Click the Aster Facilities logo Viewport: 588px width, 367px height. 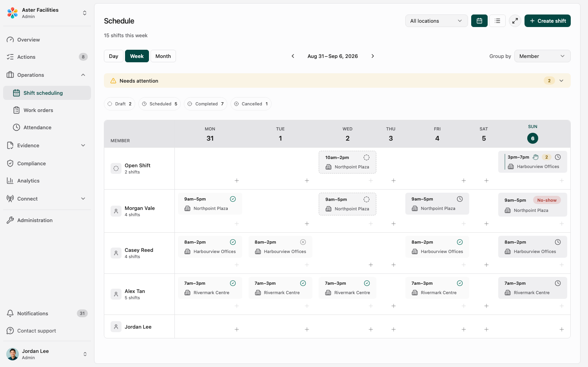[x=13, y=13]
